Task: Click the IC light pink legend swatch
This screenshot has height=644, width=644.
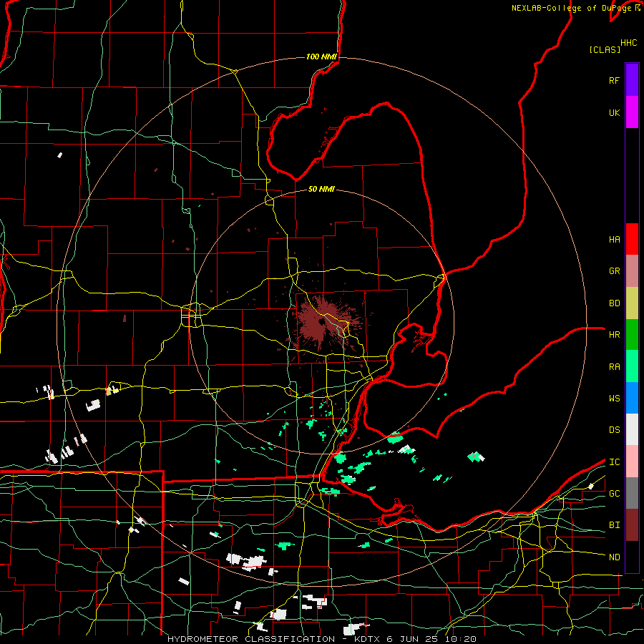Action: pos(632,462)
